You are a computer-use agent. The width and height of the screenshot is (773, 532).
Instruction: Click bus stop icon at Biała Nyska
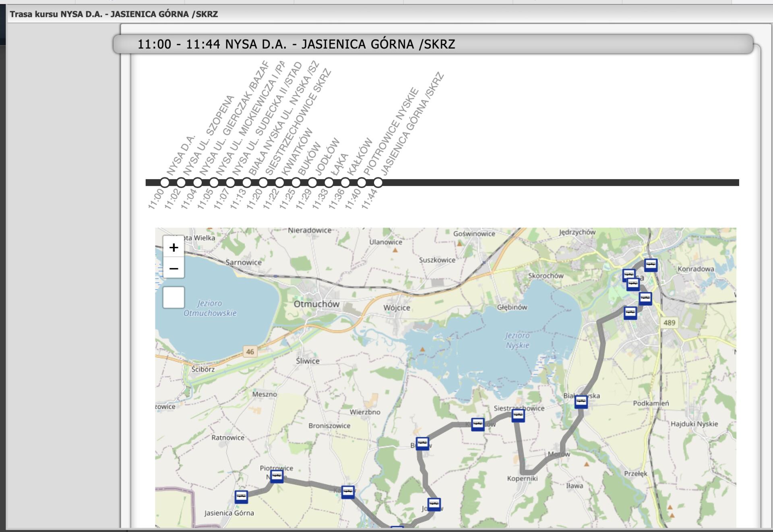pos(581,402)
